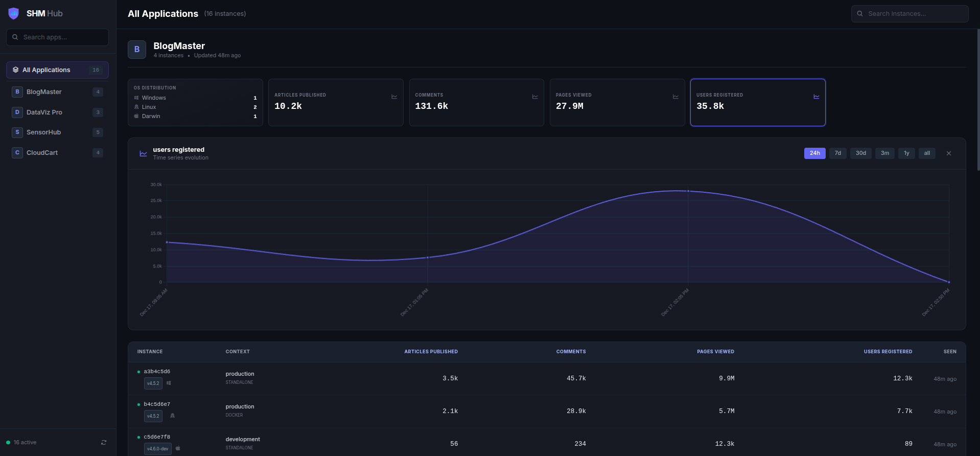This screenshot has height=456, width=980.
Task: Toggle chart icon on Users Registered card
Action: click(816, 97)
